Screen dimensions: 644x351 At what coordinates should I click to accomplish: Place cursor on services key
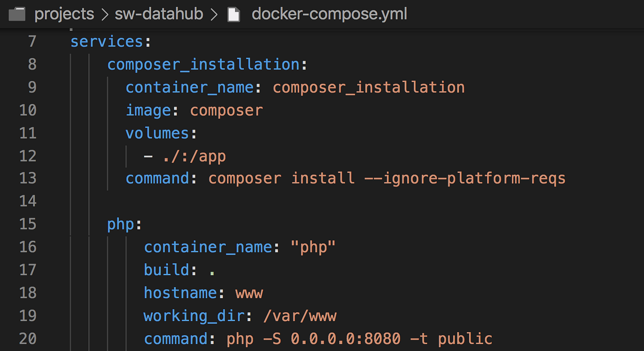(x=107, y=41)
